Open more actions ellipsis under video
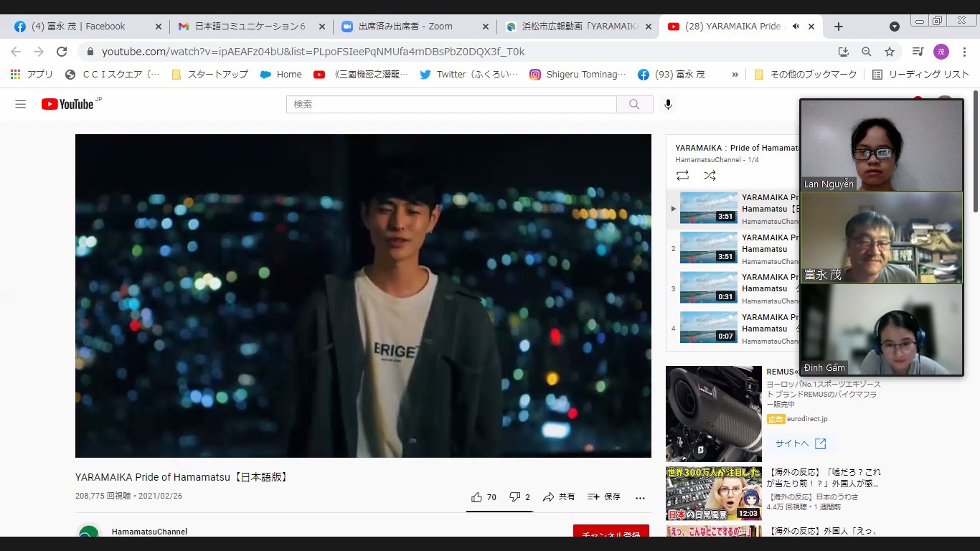 (x=640, y=497)
